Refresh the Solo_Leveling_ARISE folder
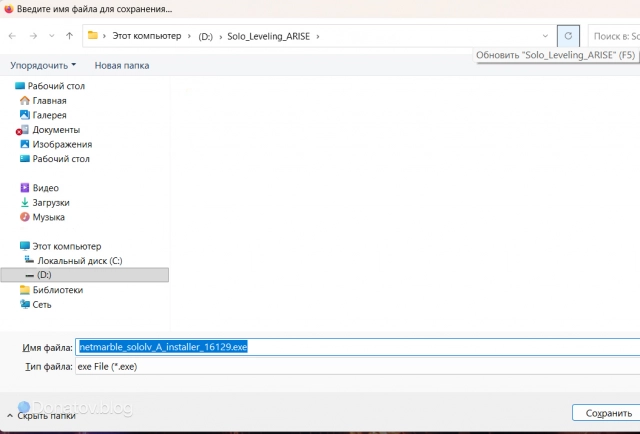This screenshot has height=434, width=640. 568,36
